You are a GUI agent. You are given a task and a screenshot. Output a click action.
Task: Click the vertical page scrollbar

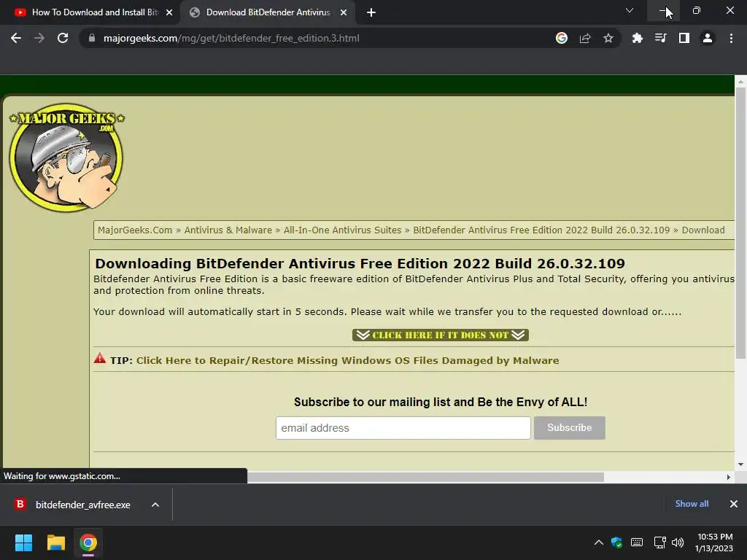click(740, 224)
